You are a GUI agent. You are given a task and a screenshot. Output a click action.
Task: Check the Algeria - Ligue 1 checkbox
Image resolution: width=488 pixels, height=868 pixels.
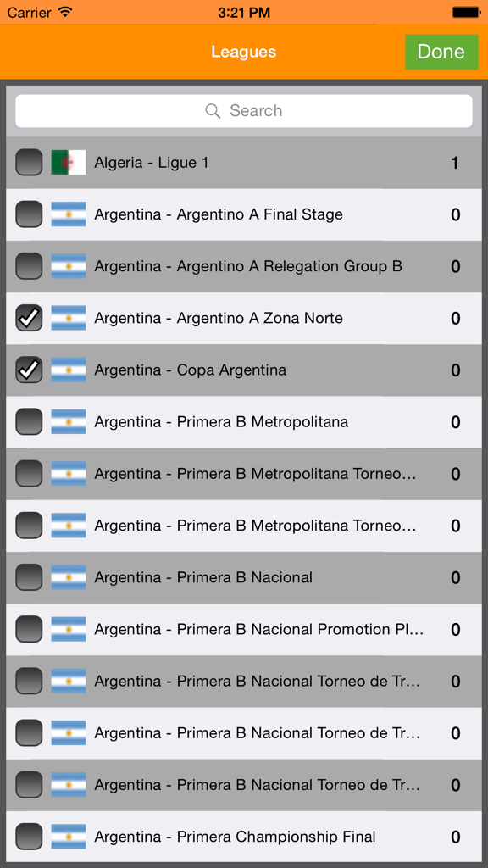tap(29, 162)
